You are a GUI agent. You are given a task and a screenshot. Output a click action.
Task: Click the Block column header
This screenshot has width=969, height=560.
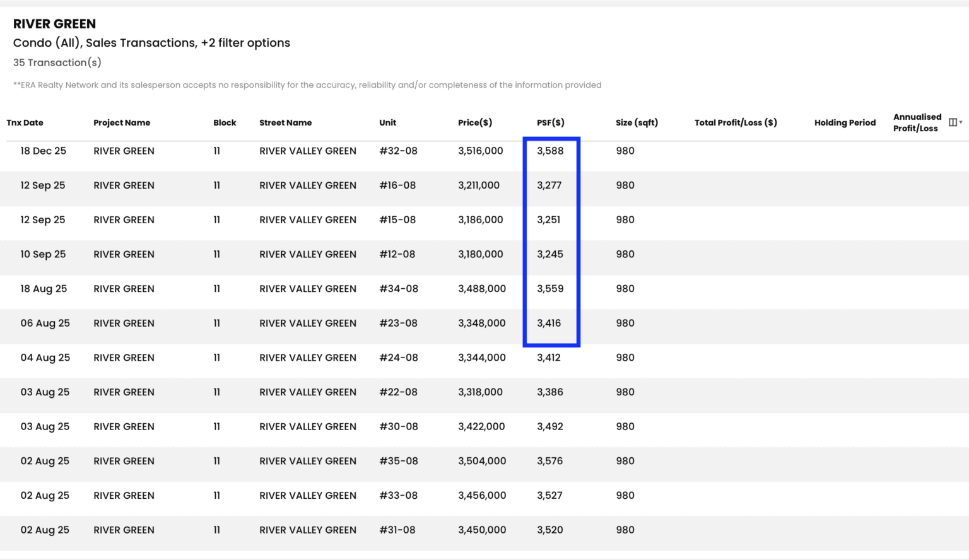(x=225, y=122)
